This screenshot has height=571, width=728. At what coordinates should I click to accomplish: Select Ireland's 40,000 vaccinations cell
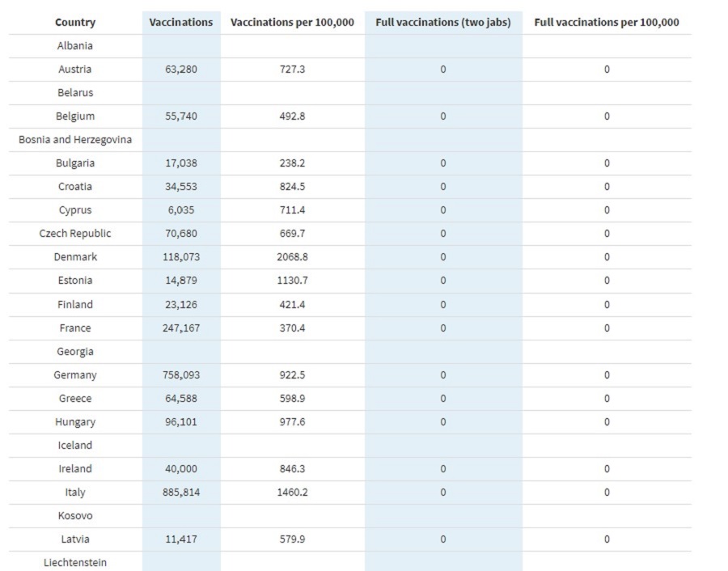point(181,468)
